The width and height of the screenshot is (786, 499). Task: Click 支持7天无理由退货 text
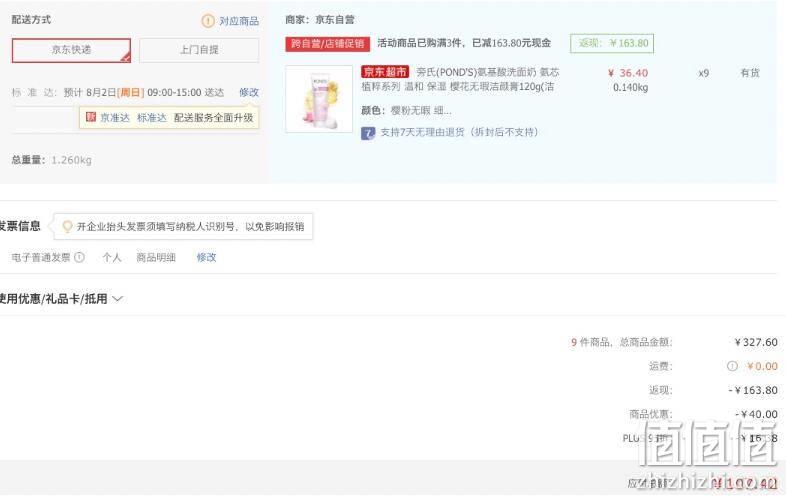click(x=459, y=132)
